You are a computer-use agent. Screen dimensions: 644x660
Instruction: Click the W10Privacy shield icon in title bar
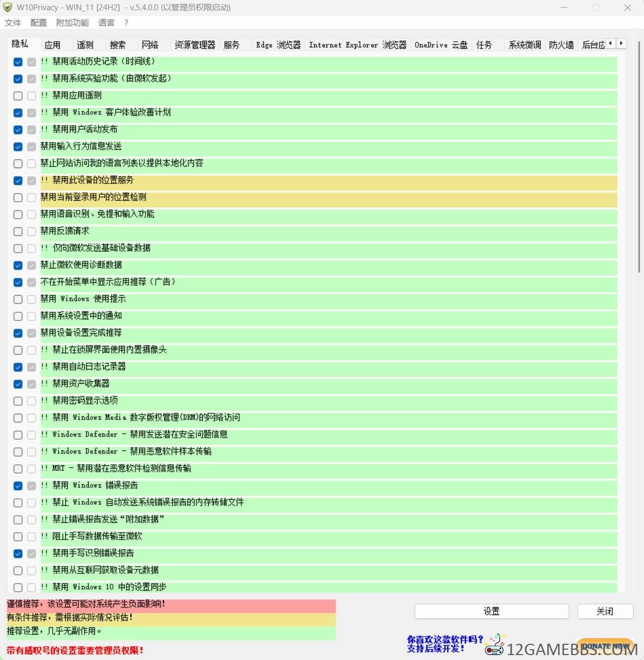[x=8, y=8]
